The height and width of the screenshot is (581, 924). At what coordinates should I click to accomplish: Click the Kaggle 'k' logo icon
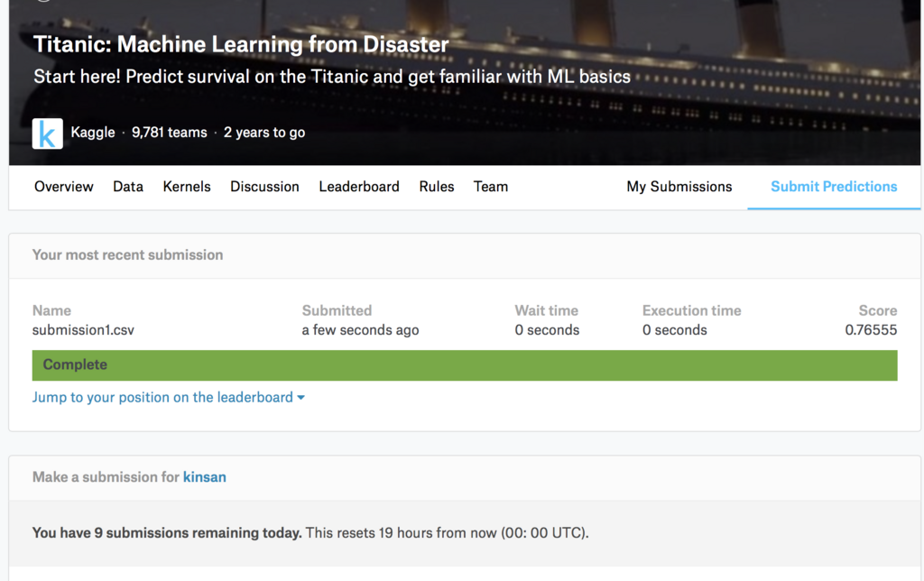(x=47, y=134)
